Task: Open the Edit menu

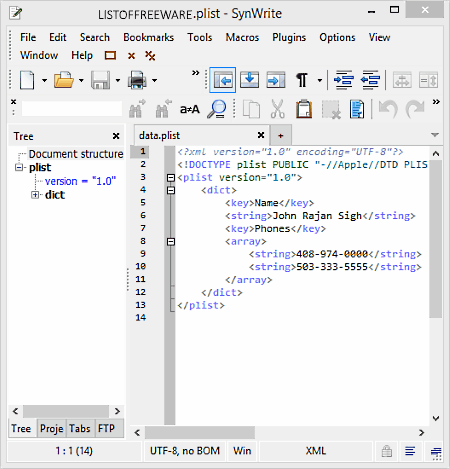Action: click(58, 37)
